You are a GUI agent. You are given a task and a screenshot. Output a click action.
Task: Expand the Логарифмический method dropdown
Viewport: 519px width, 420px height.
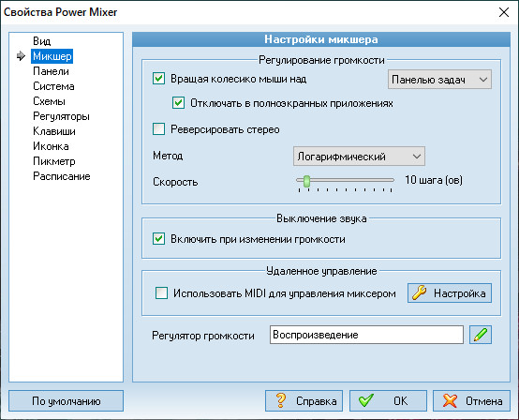tap(359, 156)
